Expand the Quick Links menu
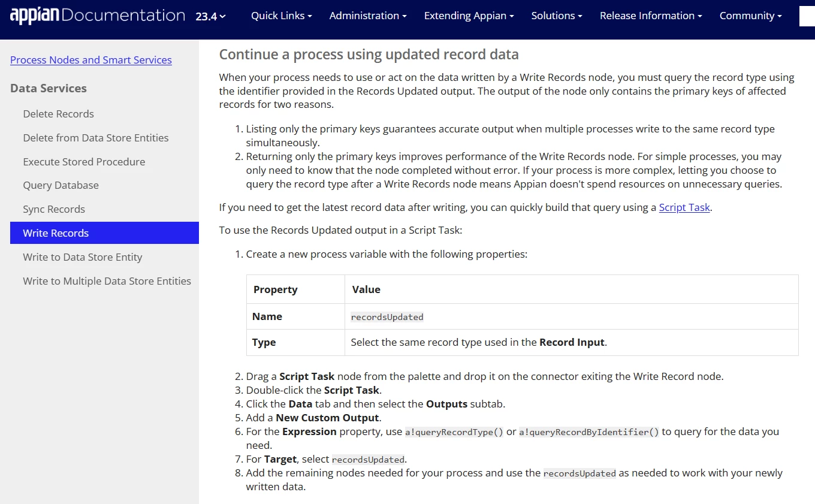This screenshot has height=504, width=815. 282,16
